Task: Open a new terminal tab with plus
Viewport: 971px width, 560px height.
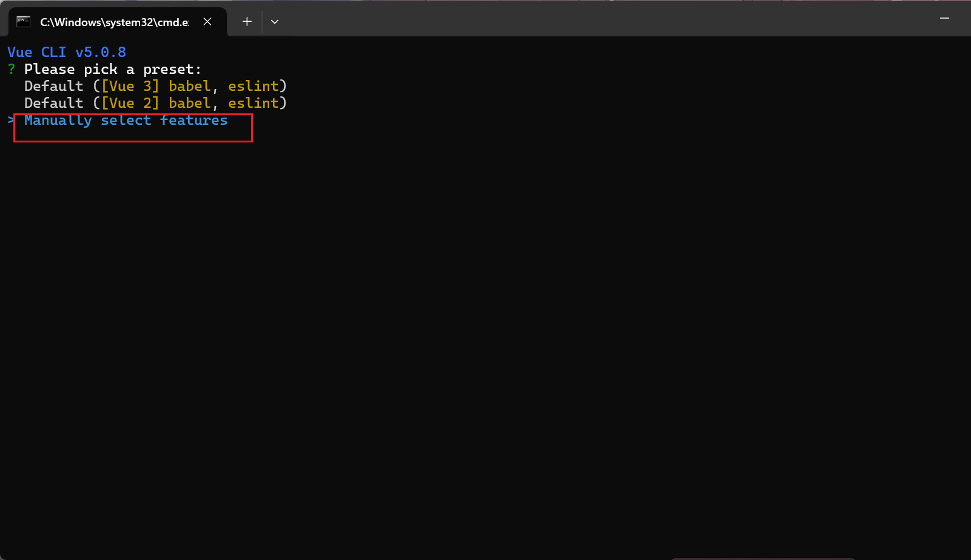Action: click(247, 22)
